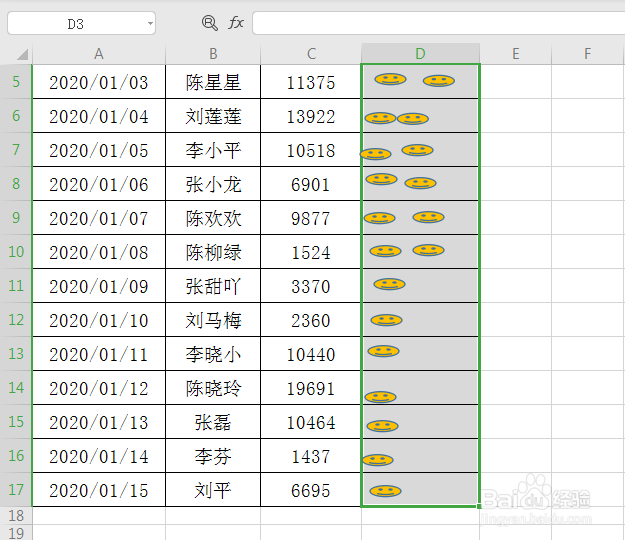Select row 15 header
The height and width of the screenshot is (540, 625).
pyautogui.click(x=16, y=422)
